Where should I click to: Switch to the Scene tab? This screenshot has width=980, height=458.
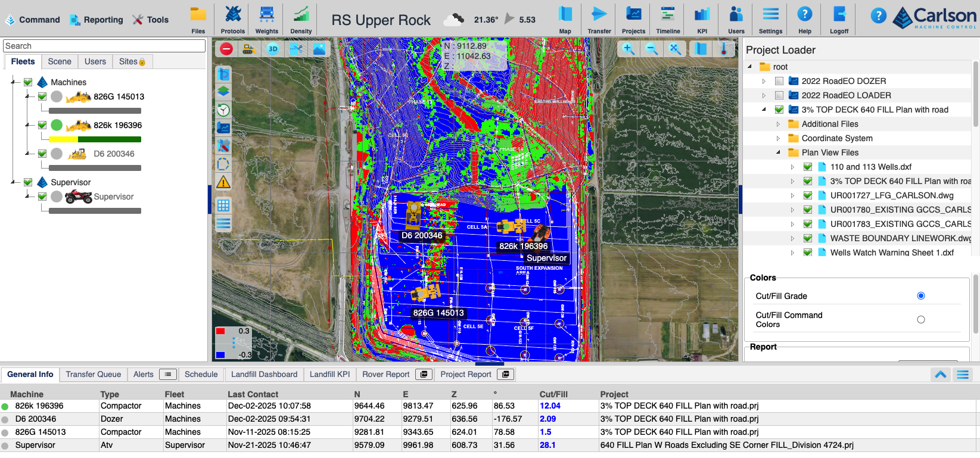60,61
